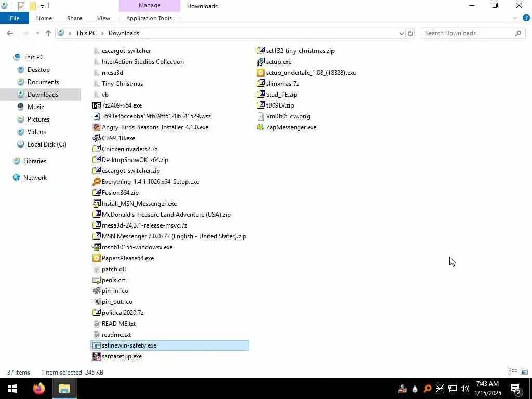Open Videos in the navigation pane
The height and width of the screenshot is (399, 532).
[x=36, y=132]
